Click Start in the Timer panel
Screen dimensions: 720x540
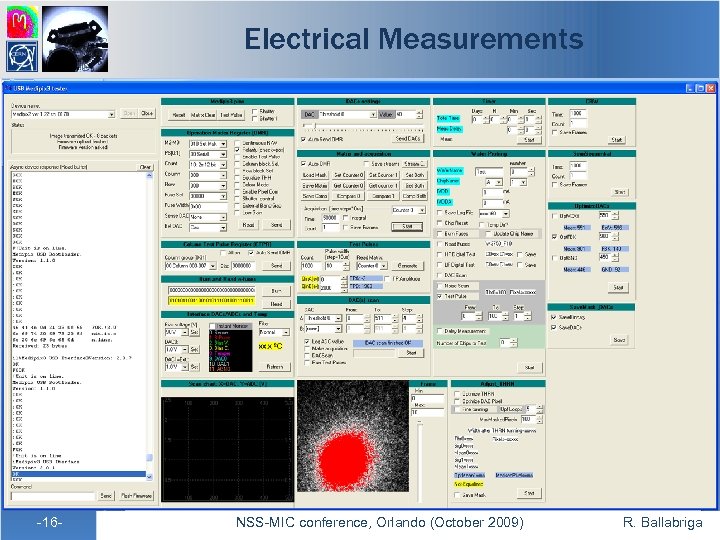[x=529, y=140]
